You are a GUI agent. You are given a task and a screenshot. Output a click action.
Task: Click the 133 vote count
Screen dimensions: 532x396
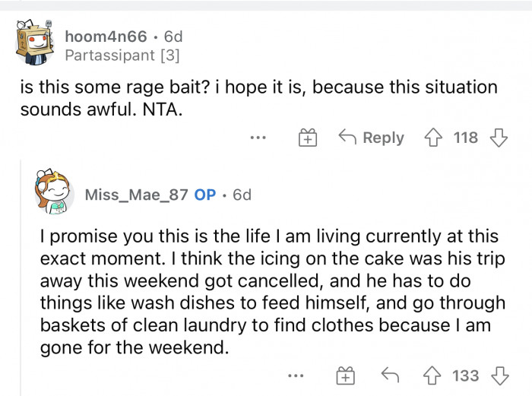[x=465, y=375]
